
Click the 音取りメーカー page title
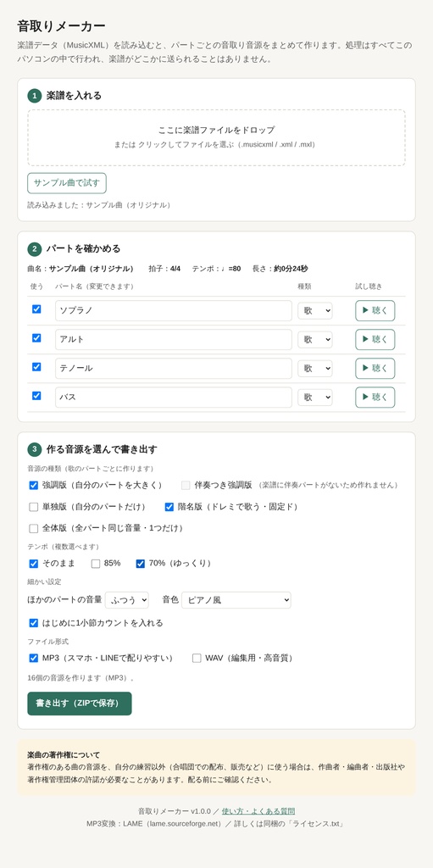point(62,26)
